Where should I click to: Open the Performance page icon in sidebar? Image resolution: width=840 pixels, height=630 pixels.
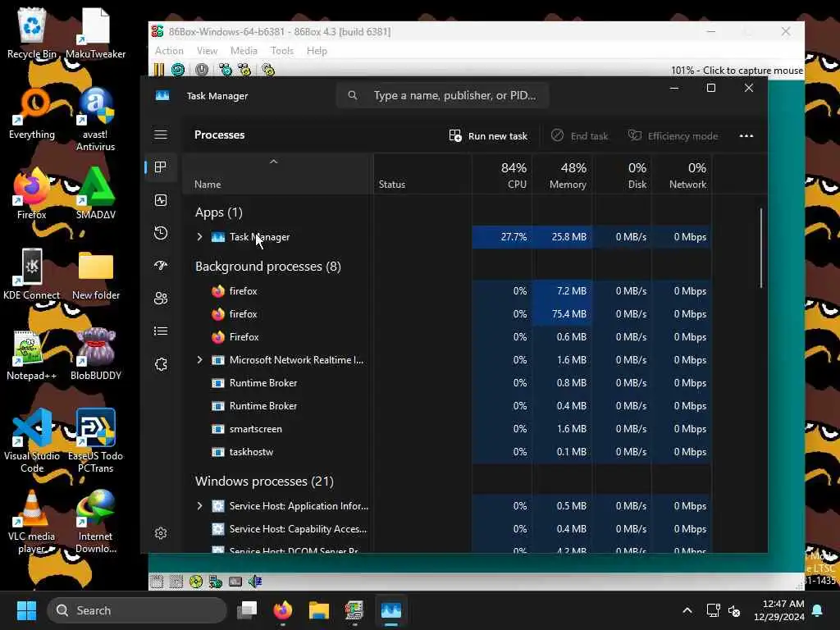[161, 200]
